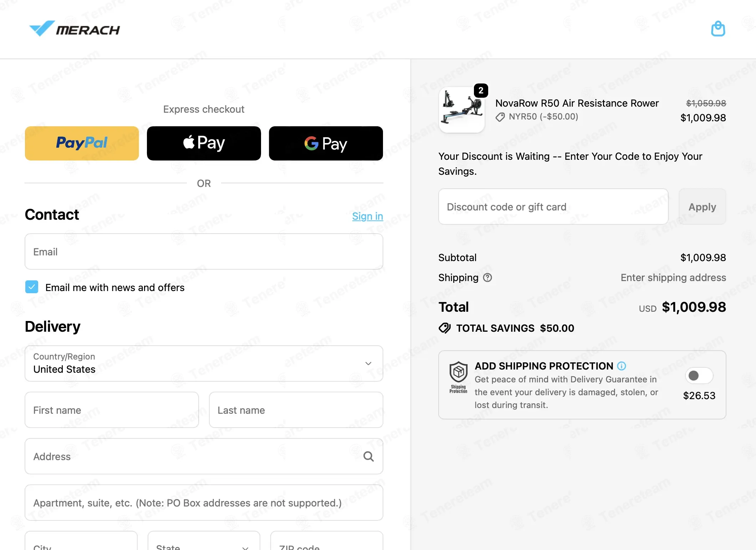Screen dimensions: 756x550
Task: Click the 'NYR50 (-$50.00)' discount code text
Action: [x=543, y=117]
